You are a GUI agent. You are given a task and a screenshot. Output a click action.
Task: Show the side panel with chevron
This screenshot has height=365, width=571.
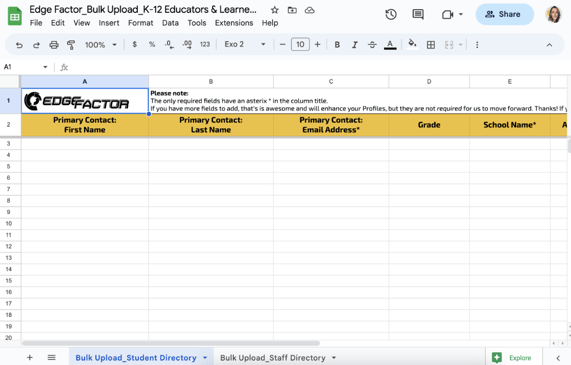pyautogui.click(x=558, y=358)
